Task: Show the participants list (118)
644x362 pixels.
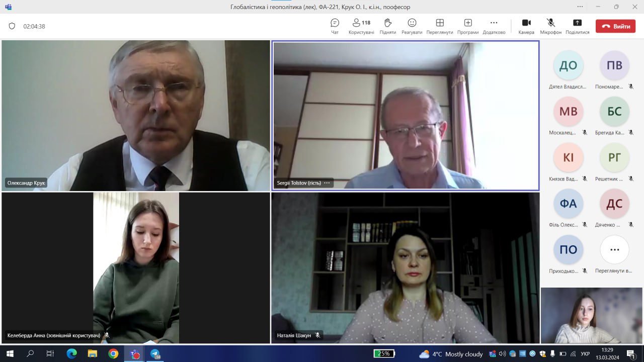Action: coord(361,26)
